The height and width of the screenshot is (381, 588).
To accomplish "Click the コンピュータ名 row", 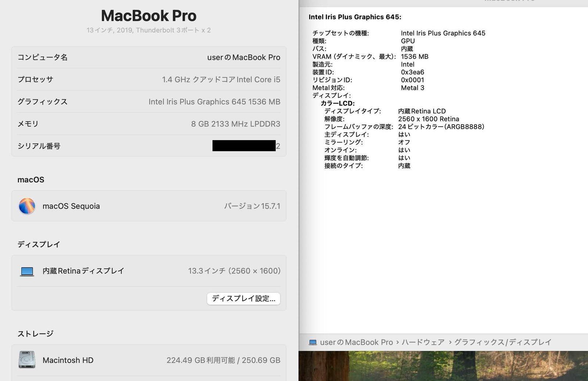I will pyautogui.click(x=147, y=57).
